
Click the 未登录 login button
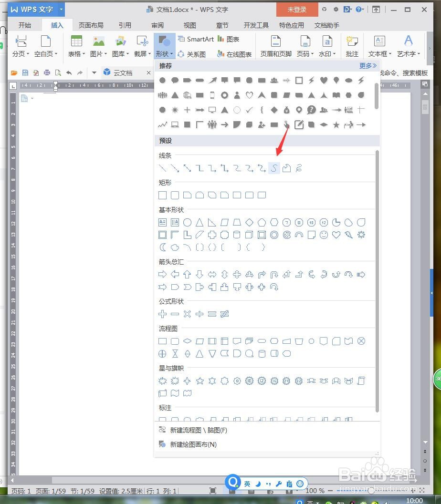[x=297, y=10]
